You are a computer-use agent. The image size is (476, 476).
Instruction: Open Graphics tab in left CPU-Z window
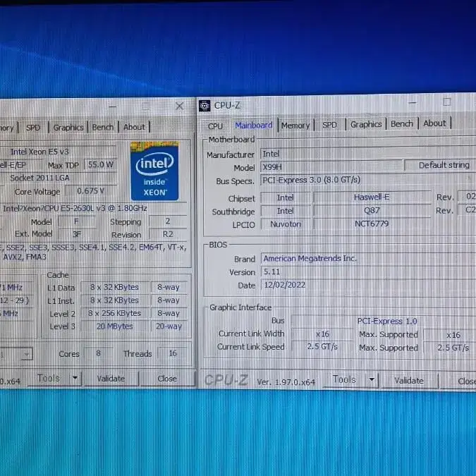(x=68, y=128)
